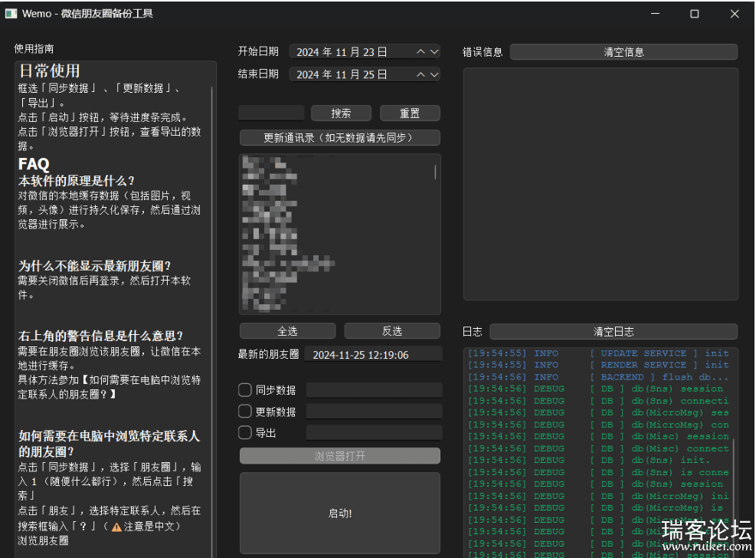Click the 错误信息 label
756x558 pixels.
(482, 52)
